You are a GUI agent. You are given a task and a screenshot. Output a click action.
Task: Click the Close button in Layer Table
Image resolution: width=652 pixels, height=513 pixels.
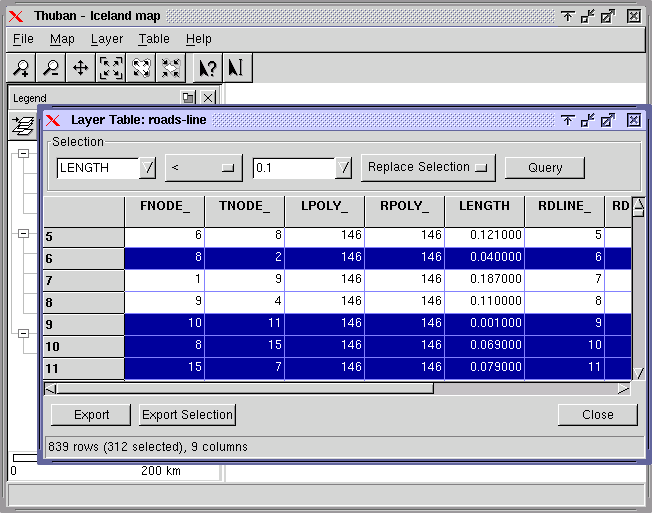(x=598, y=414)
